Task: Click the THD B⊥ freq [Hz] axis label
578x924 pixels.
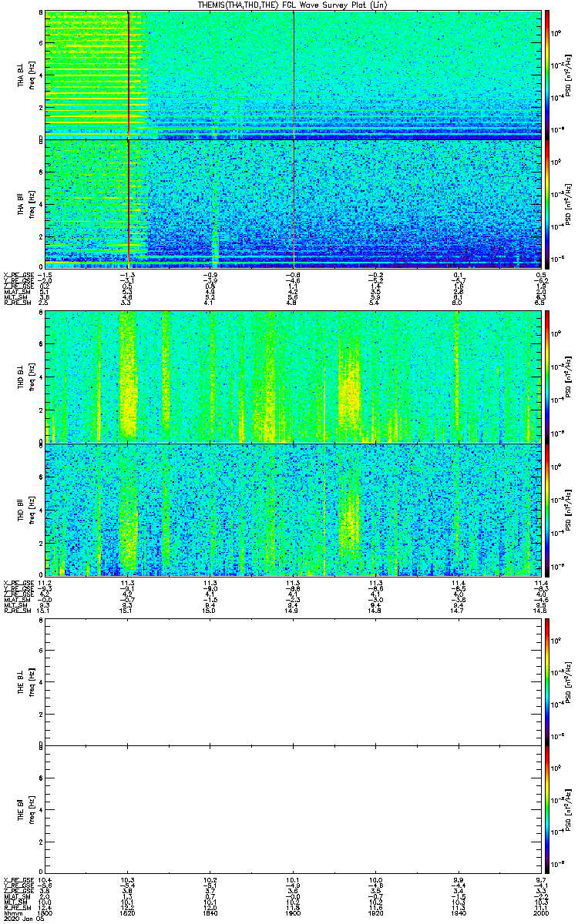Action: coord(31,377)
